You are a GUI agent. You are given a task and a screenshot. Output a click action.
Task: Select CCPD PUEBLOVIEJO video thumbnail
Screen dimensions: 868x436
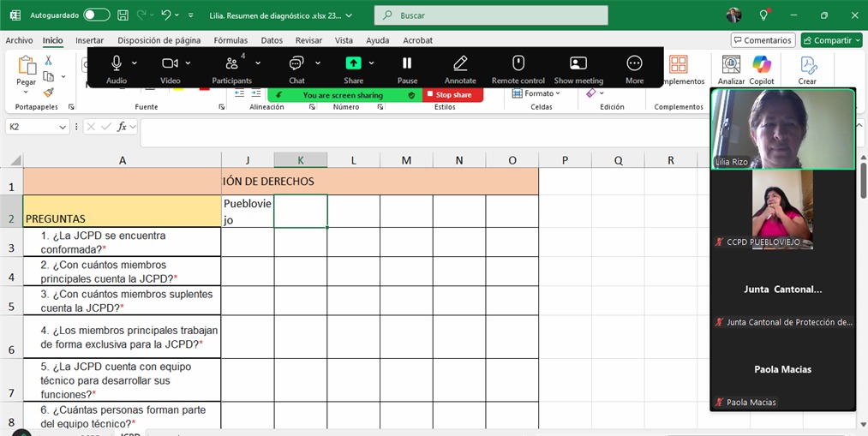tap(783, 209)
